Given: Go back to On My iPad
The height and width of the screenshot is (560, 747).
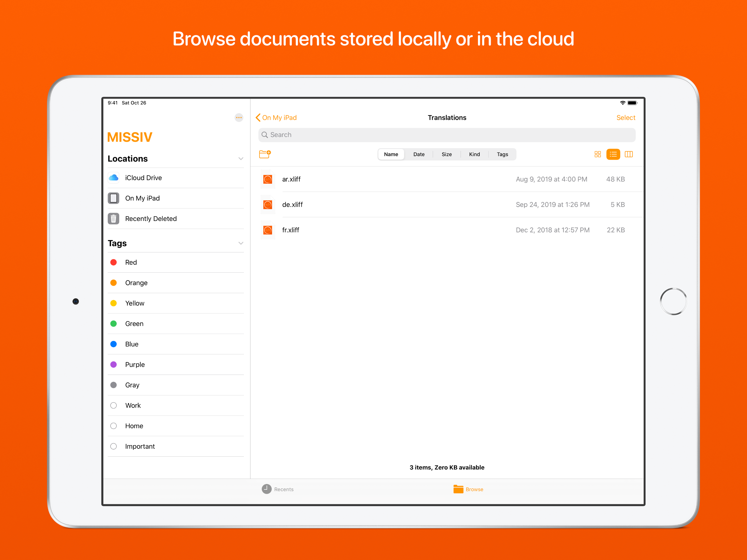Looking at the screenshot, I should coord(276,118).
